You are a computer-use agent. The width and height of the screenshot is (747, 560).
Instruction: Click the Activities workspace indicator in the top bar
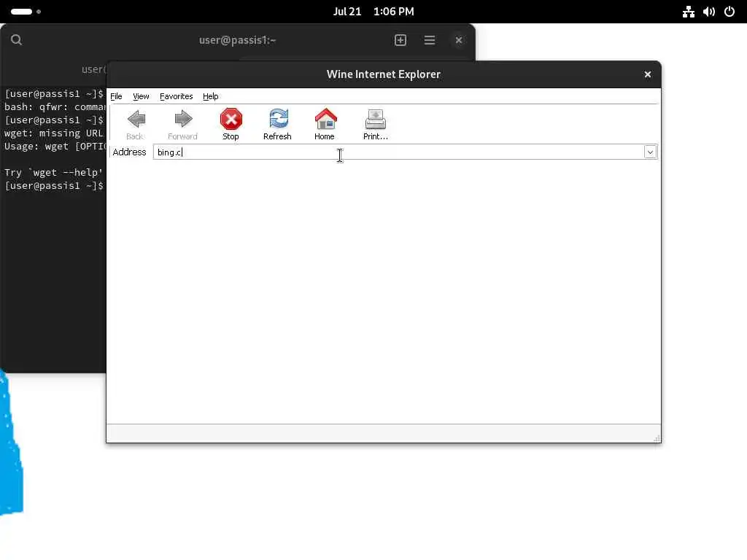[x=26, y=12]
